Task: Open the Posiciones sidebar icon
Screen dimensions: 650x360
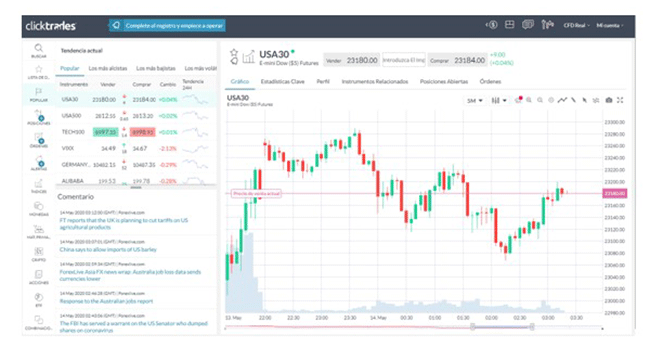Action: pos(39,117)
